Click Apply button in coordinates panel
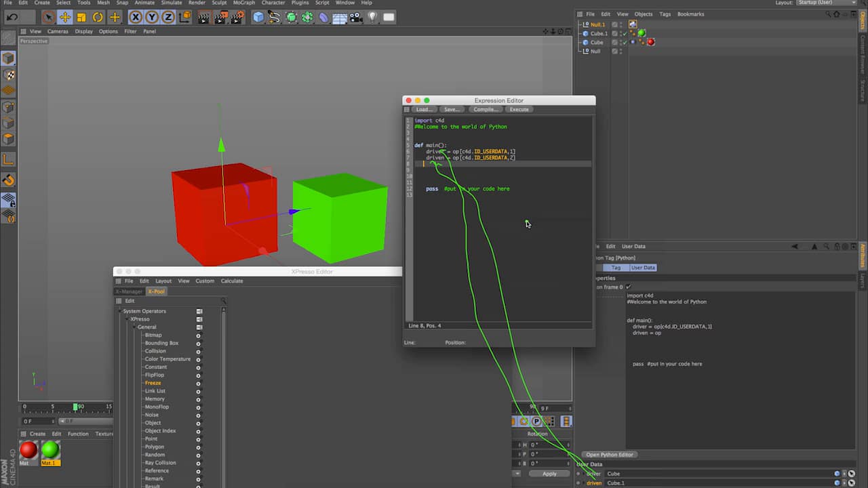The width and height of the screenshot is (868, 488). tap(549, 474)
